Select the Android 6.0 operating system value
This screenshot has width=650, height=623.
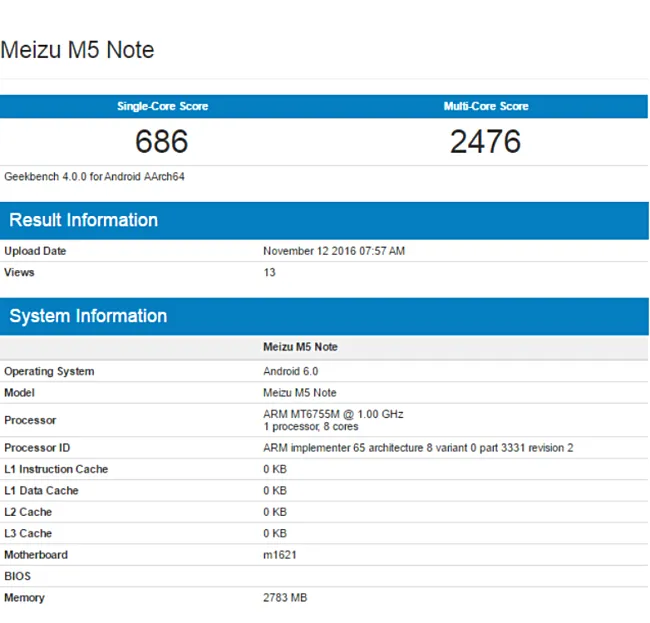pos(290,371)
